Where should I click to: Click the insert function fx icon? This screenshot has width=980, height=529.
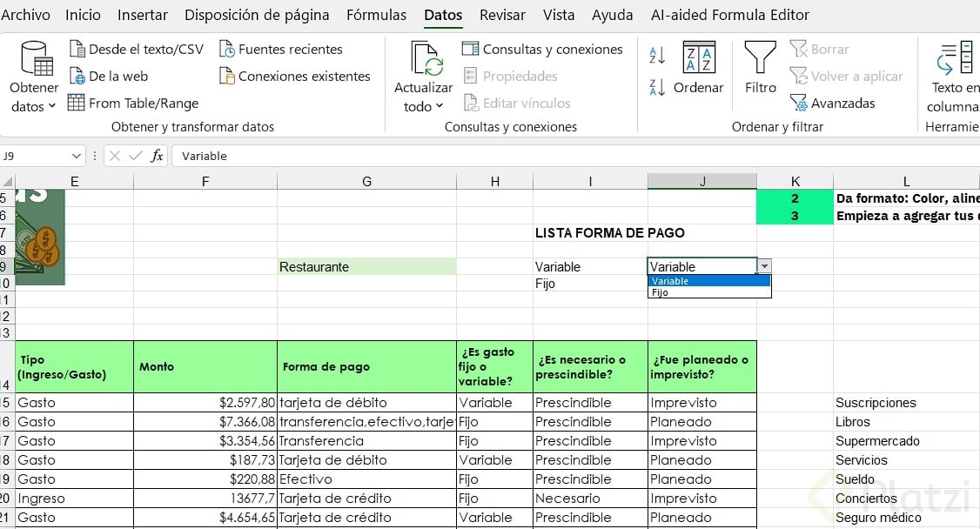(x=158, y=157)
